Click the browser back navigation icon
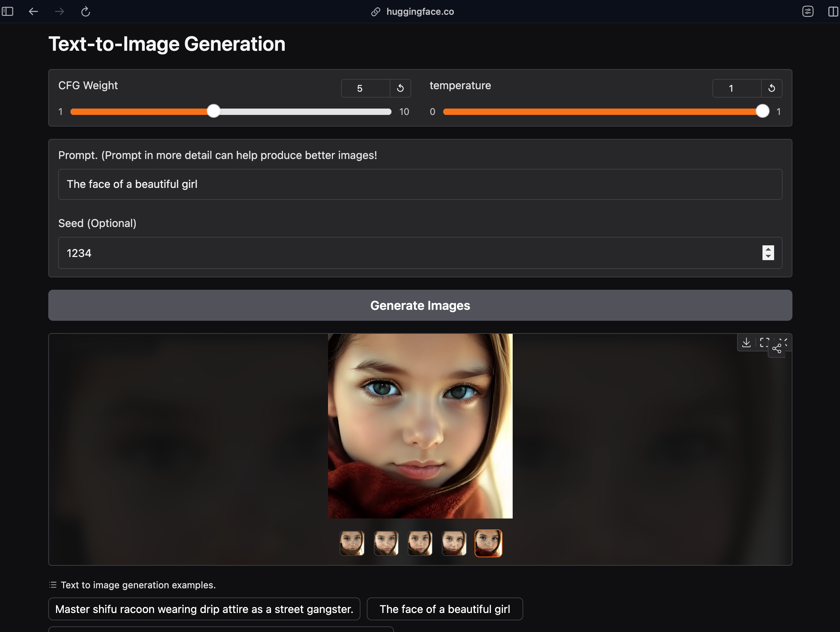 (33, 11)
